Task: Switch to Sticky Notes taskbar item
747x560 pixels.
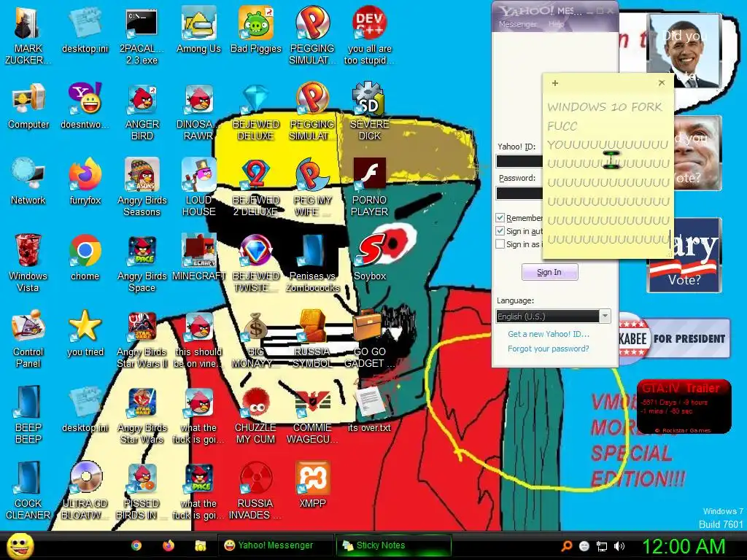Action: 393,545
